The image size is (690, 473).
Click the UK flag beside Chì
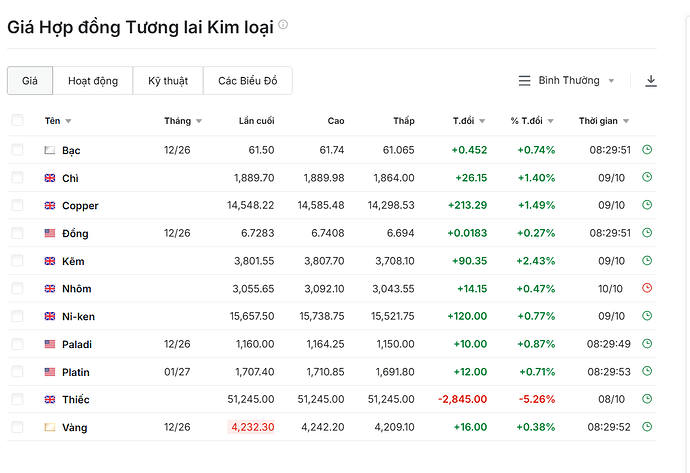tap(50, 178)
